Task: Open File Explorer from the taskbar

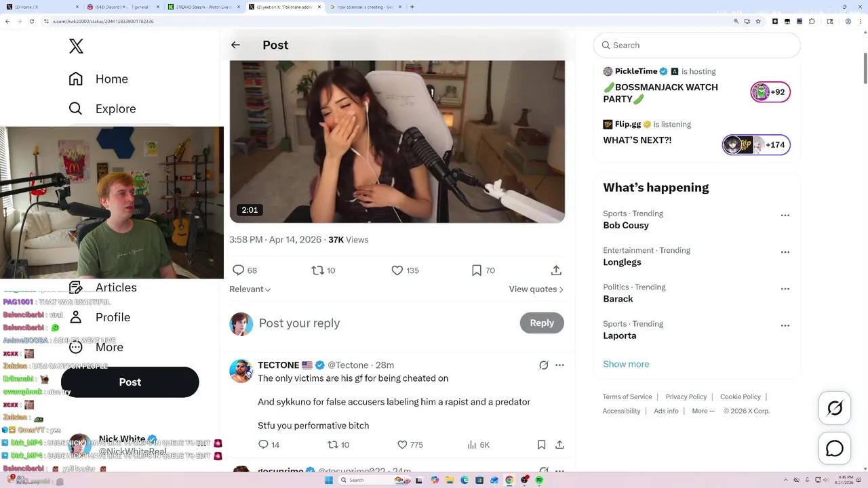Action: tap(450, 480)
